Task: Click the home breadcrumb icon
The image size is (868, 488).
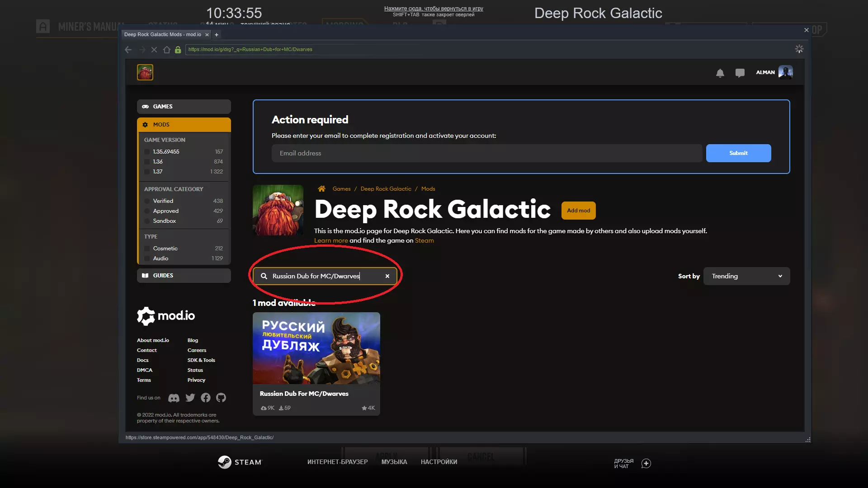Action: 321,189
